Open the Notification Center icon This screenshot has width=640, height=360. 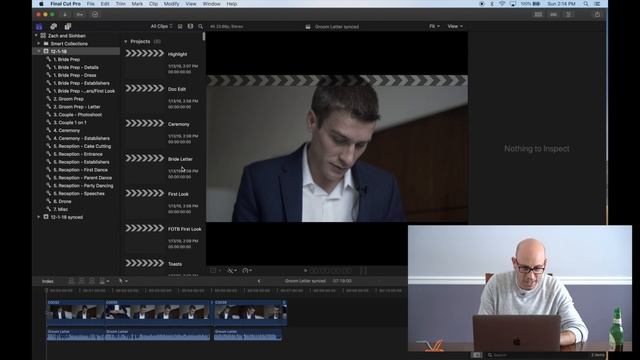click(x=598, y=4)
